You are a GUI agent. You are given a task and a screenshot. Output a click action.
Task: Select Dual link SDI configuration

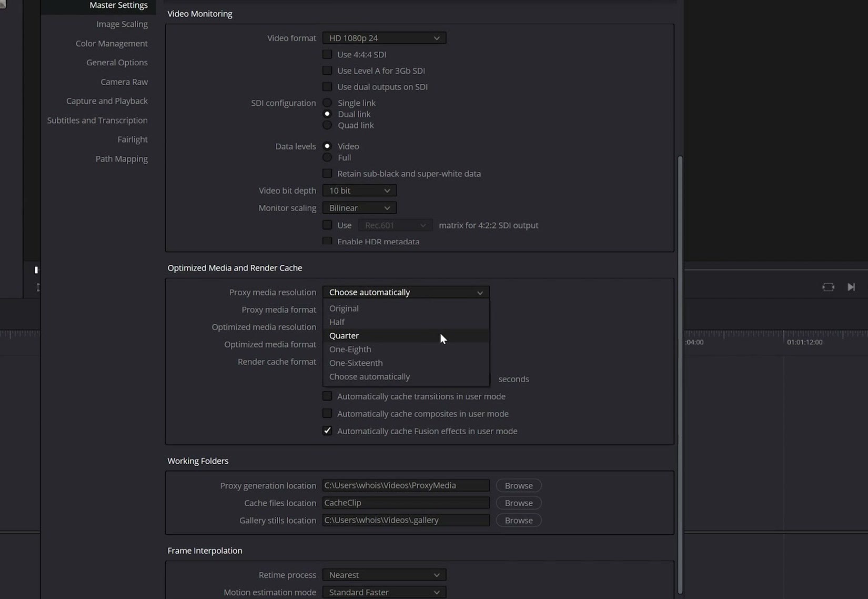(x=327, y=114)
